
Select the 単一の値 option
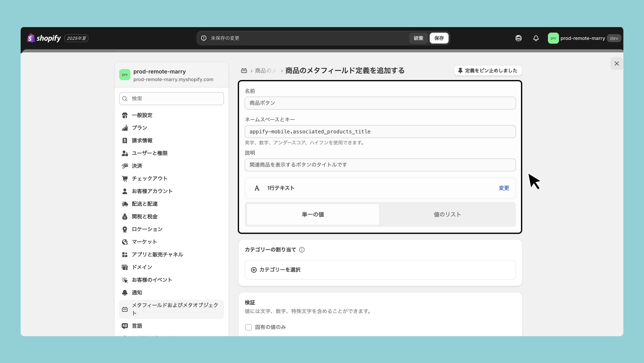click(x=313, y=214)
